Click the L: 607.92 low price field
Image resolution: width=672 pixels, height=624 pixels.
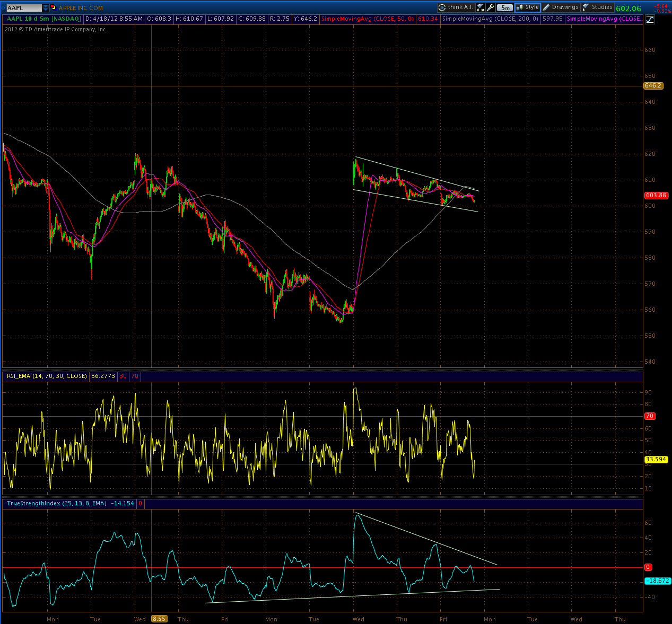tap(221, 19)
